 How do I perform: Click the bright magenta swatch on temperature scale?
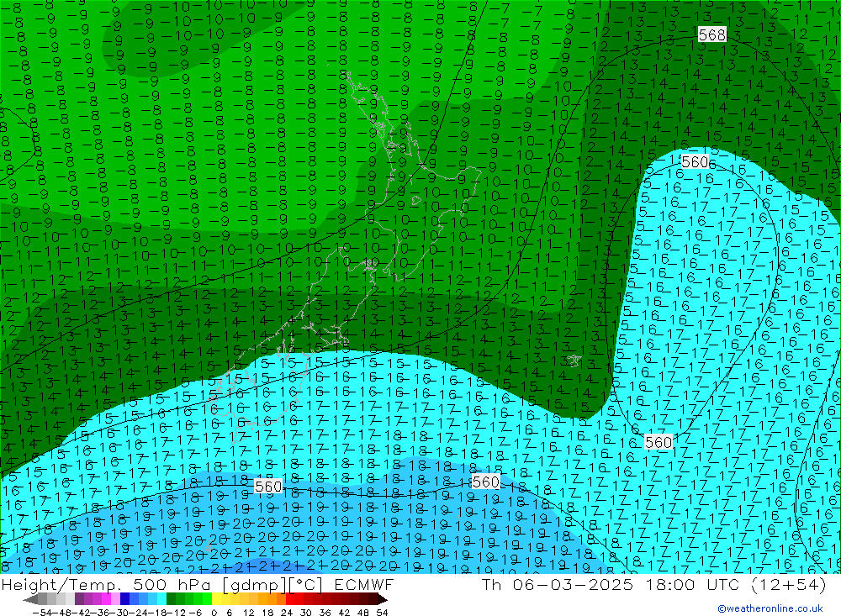point(107,599)
